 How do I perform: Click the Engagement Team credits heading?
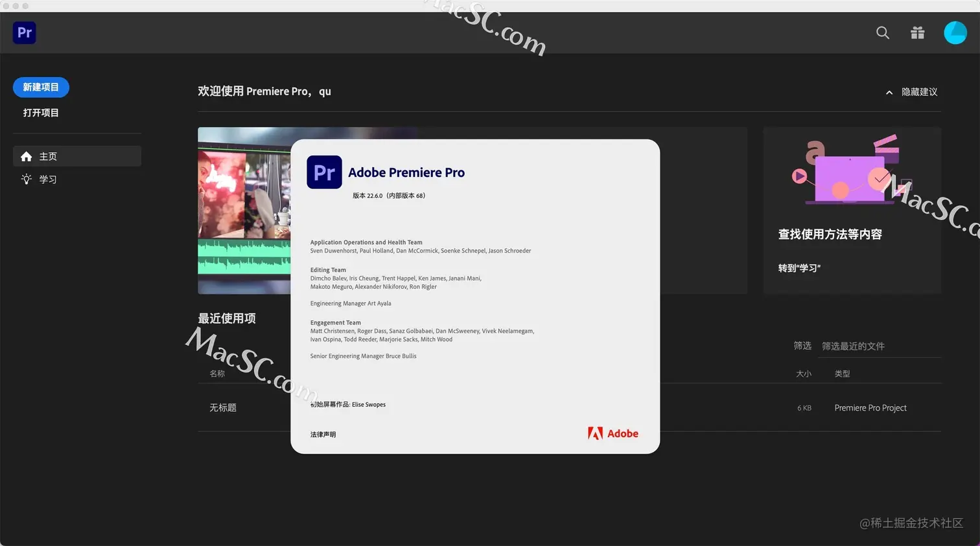pos(335,323)
